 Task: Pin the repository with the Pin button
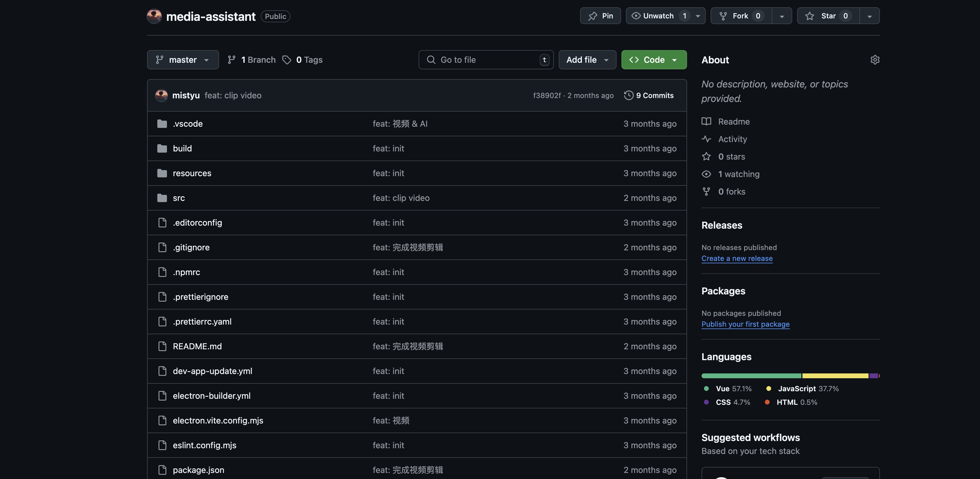coord(600,16)
